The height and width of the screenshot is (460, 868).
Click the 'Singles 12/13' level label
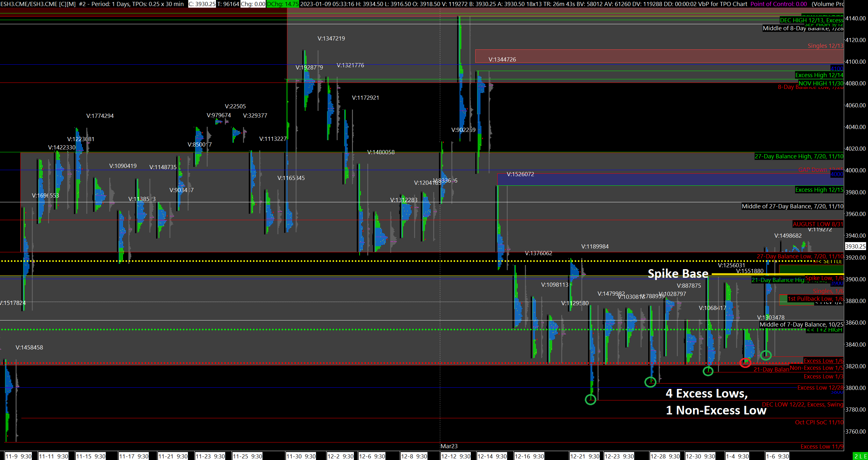coord(825,46)
